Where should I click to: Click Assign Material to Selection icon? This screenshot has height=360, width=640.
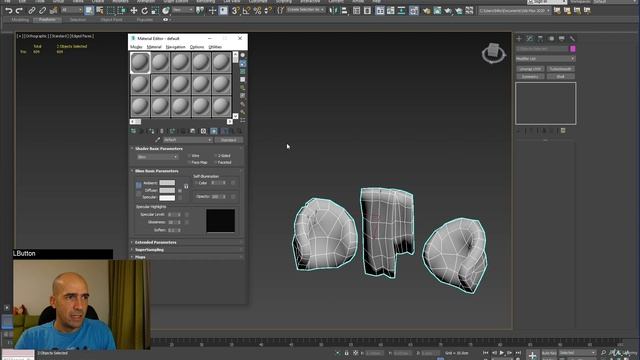[x=151, y=131]
